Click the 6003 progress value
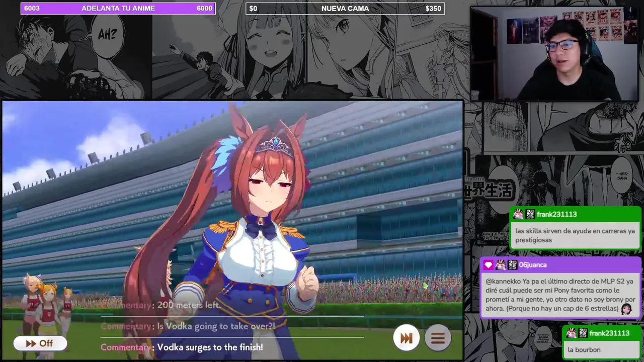 coord(32,8)
